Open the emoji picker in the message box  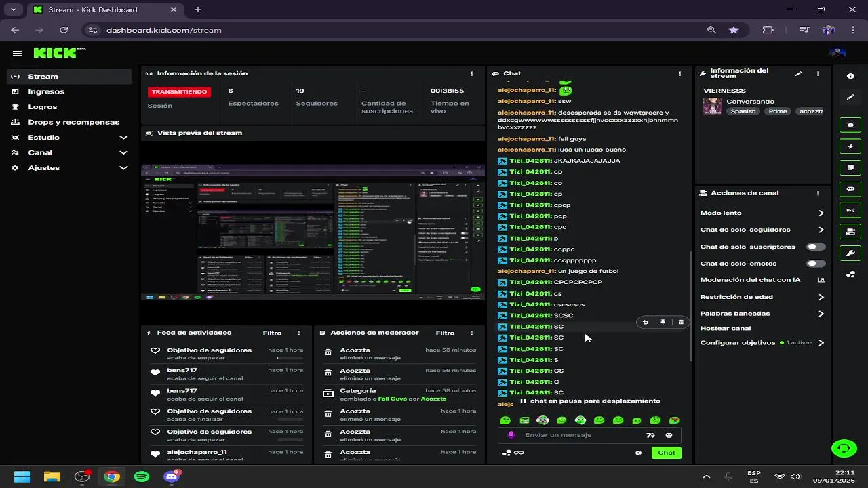pyautogui.click(x=669, y=435)
